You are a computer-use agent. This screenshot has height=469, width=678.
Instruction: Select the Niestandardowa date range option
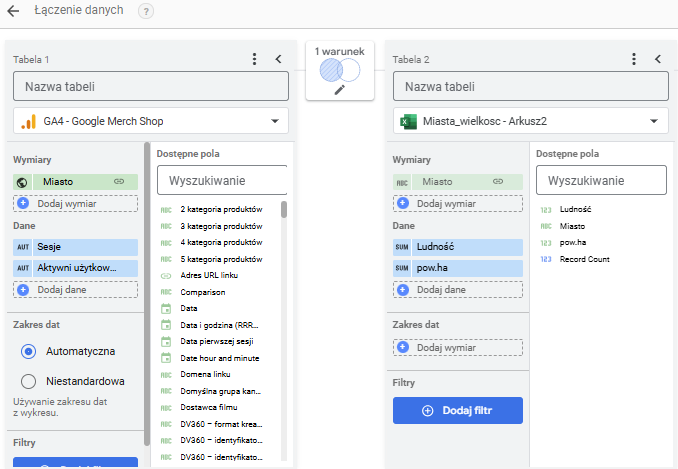(x=28, y=381)
